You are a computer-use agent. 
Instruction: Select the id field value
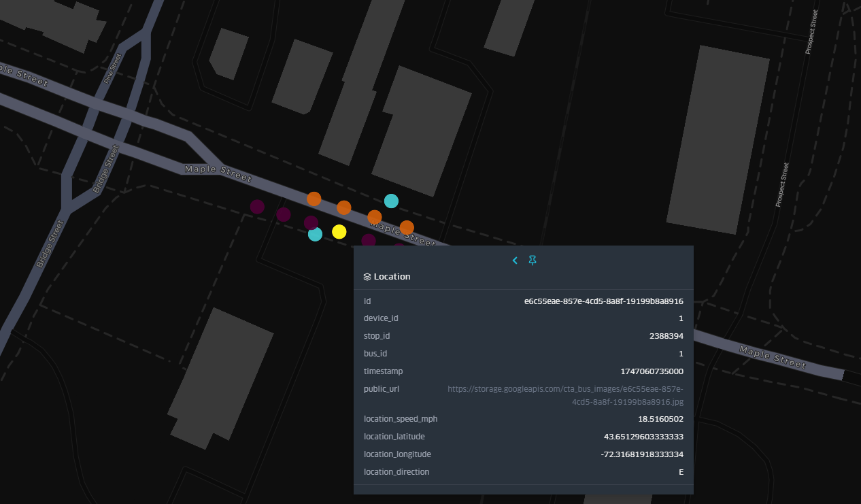point(603,301)
